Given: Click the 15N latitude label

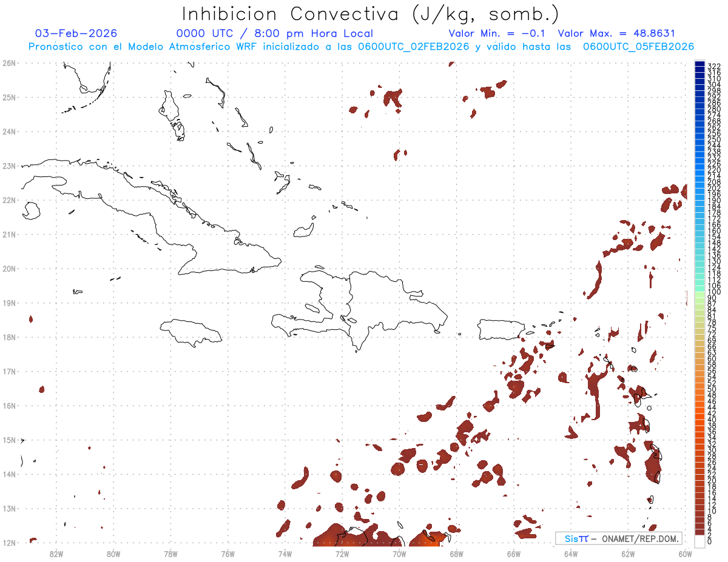Looking at the screenshot, I should tap(8, 440).
